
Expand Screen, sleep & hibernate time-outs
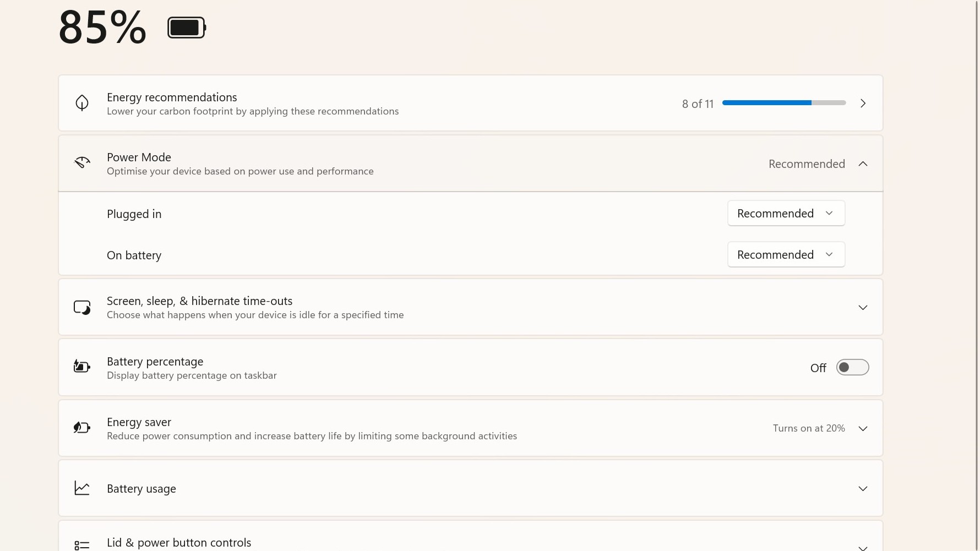pos(863,307)
